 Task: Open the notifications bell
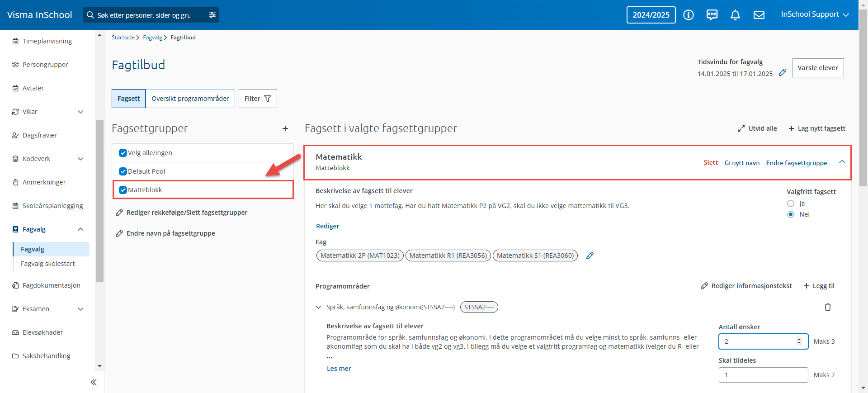tap(735, 15)
